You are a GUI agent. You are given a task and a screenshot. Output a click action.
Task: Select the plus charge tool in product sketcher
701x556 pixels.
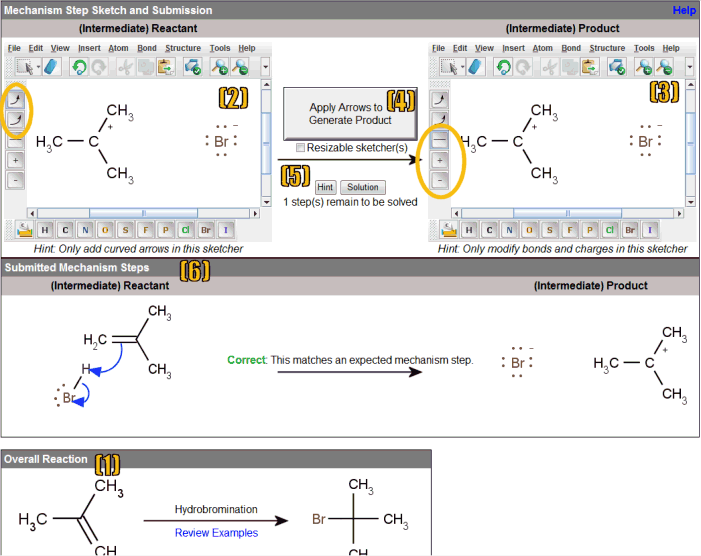pyautogui.click(x=439, y=160)
